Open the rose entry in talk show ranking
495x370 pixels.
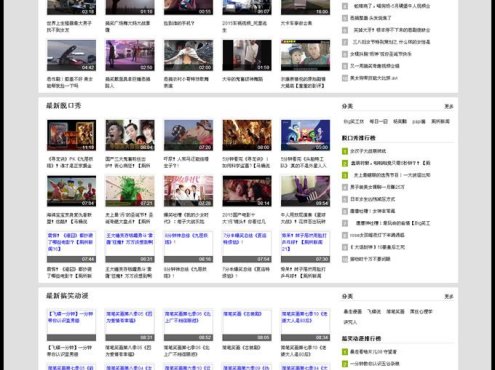[x=377, y=235]
